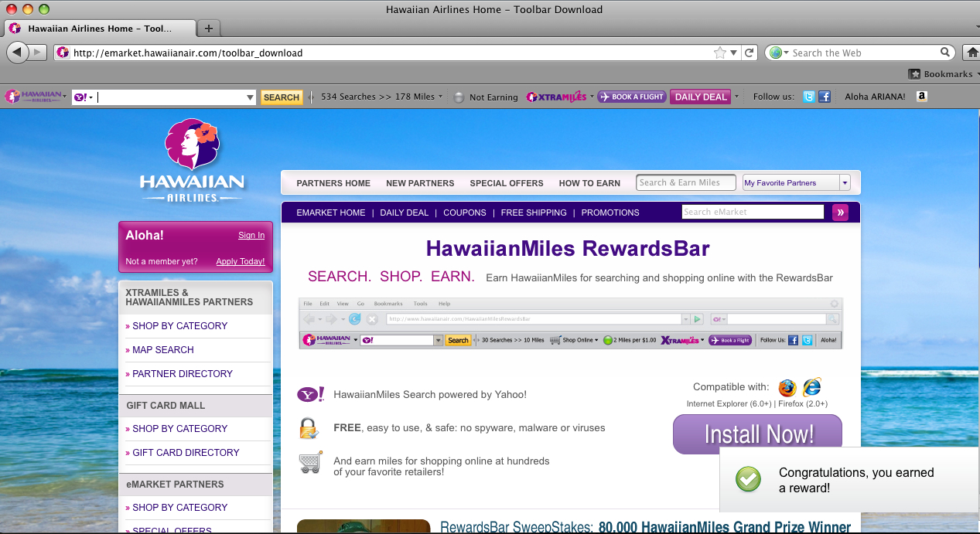Viewport: 980px width, 534px height.
Task: Click the browser Forward arrow button
Action: click(x=39, y=53)
